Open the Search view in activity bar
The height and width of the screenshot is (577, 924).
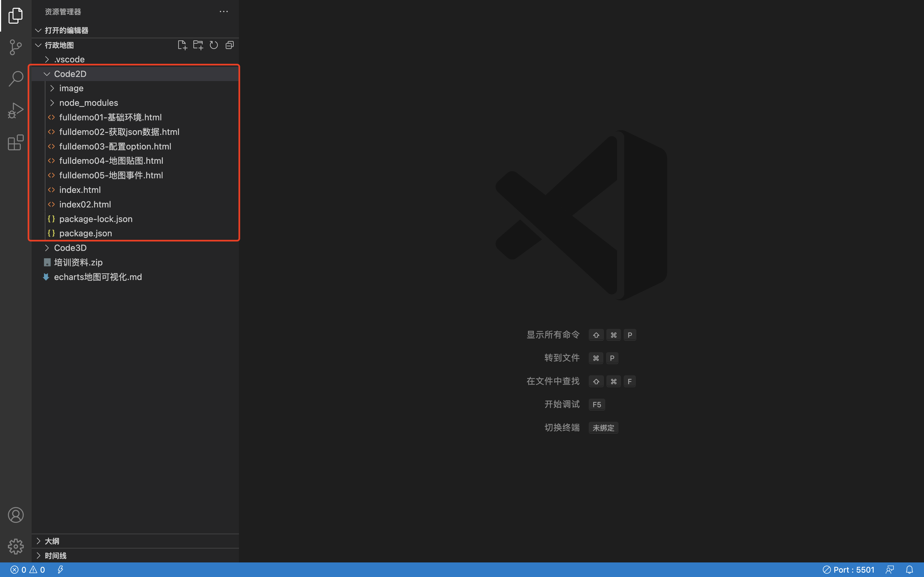(15, 79)
